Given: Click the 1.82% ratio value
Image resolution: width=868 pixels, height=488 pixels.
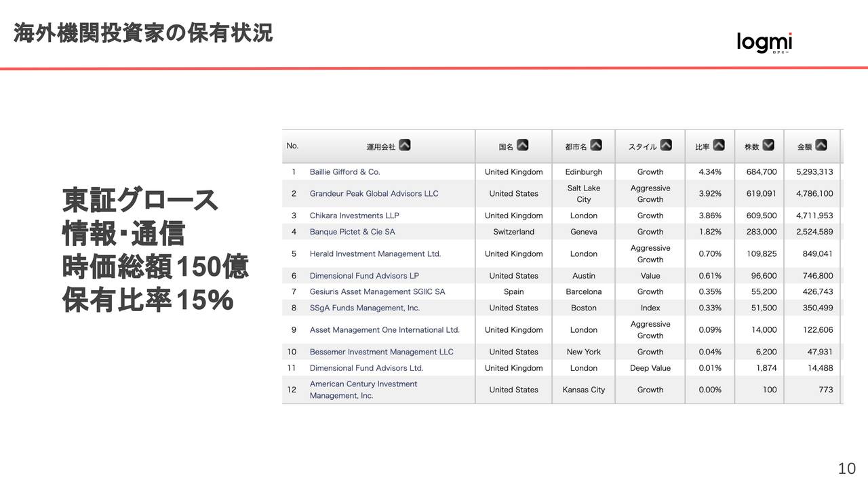Looking at the screenshot, I should coord(710,232).
